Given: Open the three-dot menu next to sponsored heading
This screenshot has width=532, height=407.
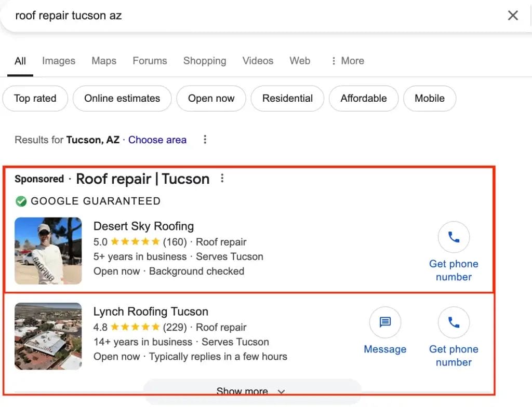Looking at the screenshot, I should 222,178.
